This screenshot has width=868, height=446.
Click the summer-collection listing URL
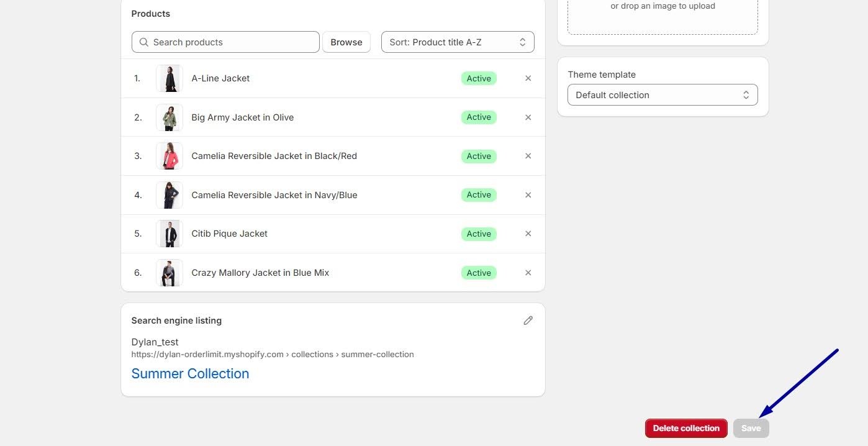[x=273, y=355]
